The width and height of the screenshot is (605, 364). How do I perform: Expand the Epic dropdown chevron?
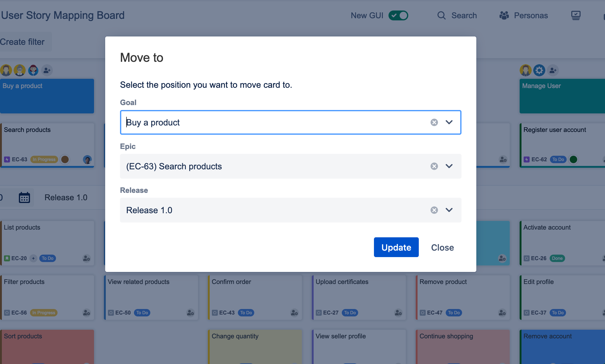point(449,166)
